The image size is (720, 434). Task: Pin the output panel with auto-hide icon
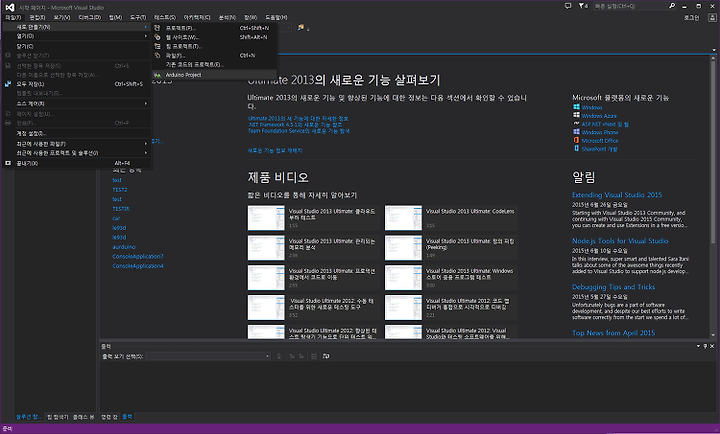(705, 346)
